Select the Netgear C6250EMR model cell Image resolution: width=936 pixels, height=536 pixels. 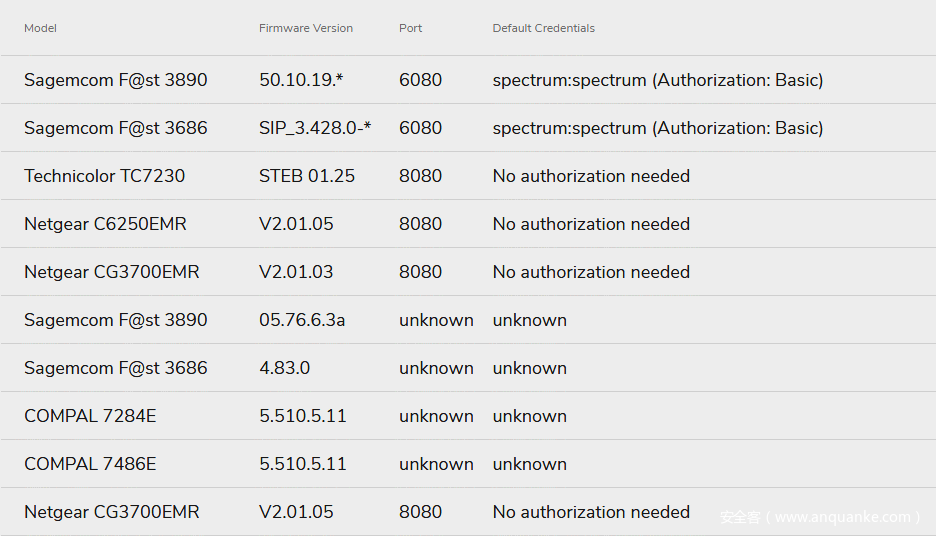click(x=105, y=224)
